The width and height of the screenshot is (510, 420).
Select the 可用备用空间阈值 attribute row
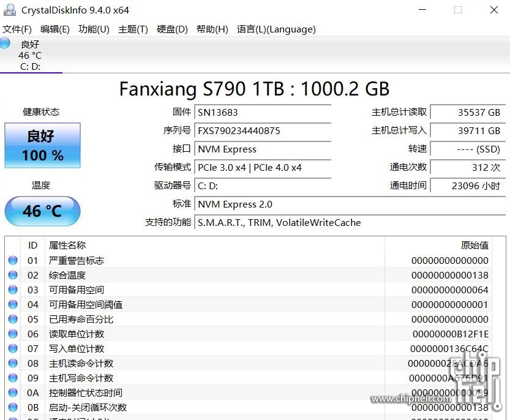[x=249, y=304]
